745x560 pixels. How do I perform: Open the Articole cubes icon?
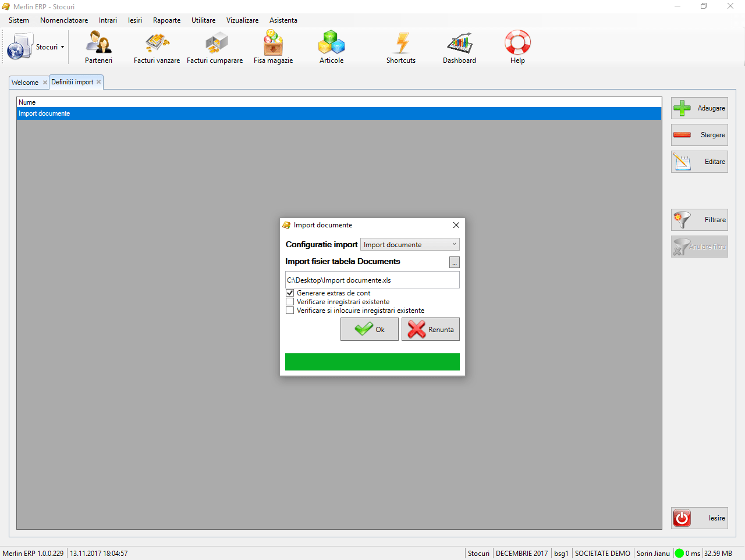tap(331, 43)
